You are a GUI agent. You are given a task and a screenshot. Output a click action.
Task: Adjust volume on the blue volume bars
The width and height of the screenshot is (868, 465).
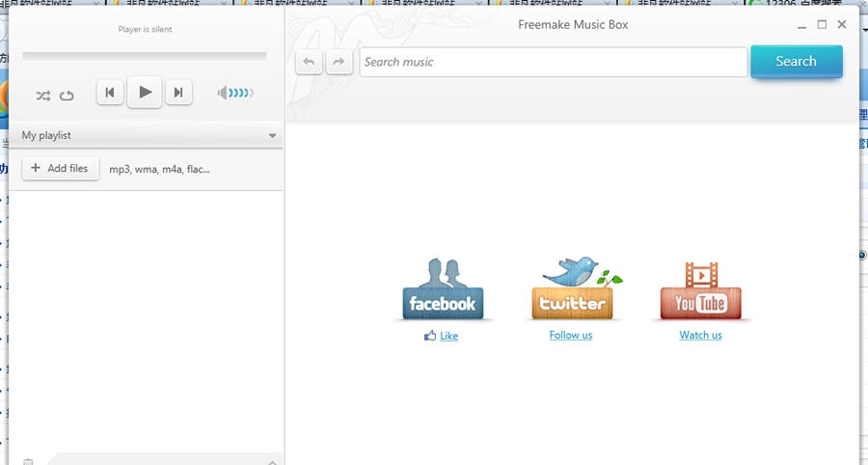241,93
